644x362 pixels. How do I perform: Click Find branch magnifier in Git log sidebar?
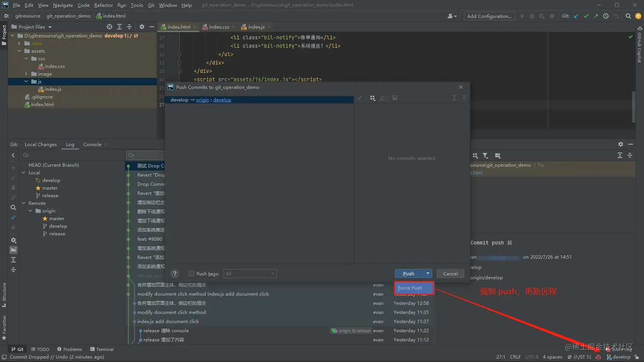13,208
